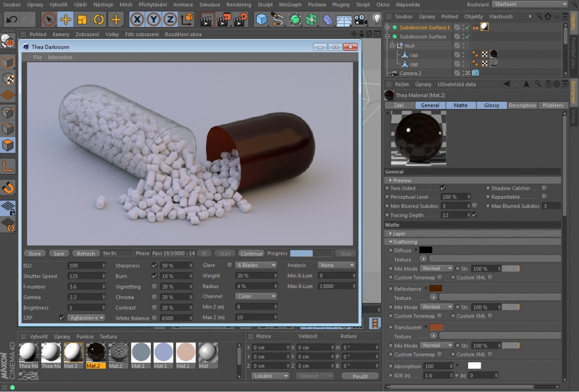Viewport: 579px width, 392px height.
Task: Enable the Contrast checkbox
Action: (x=154, y=307)
